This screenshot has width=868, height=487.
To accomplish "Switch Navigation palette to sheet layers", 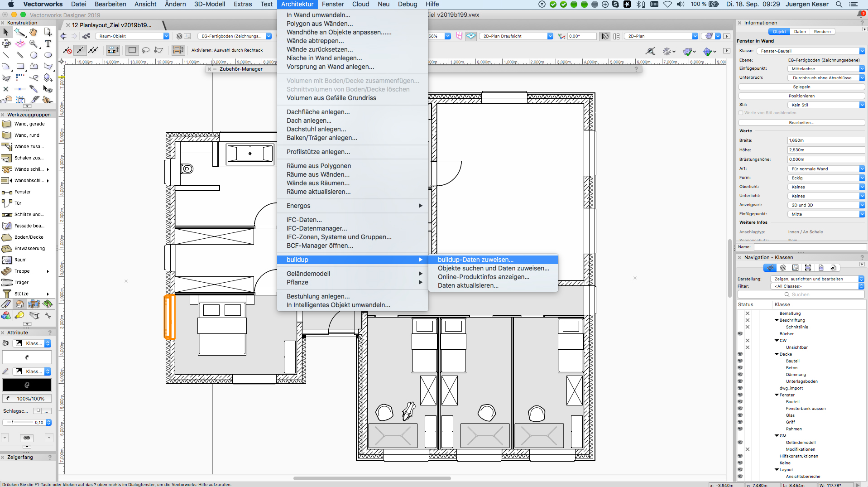I will tap(796, 268).
